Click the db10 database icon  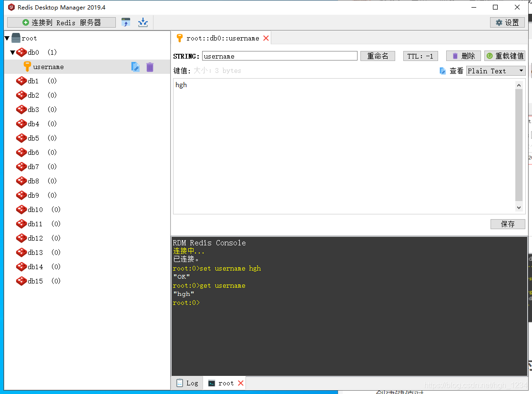tap(21, 210)
